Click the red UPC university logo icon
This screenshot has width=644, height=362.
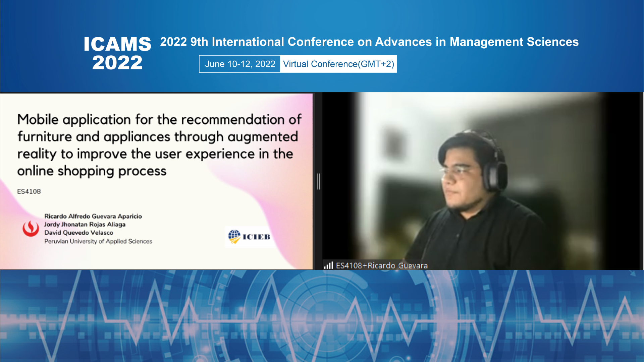[x=31, y=229]
